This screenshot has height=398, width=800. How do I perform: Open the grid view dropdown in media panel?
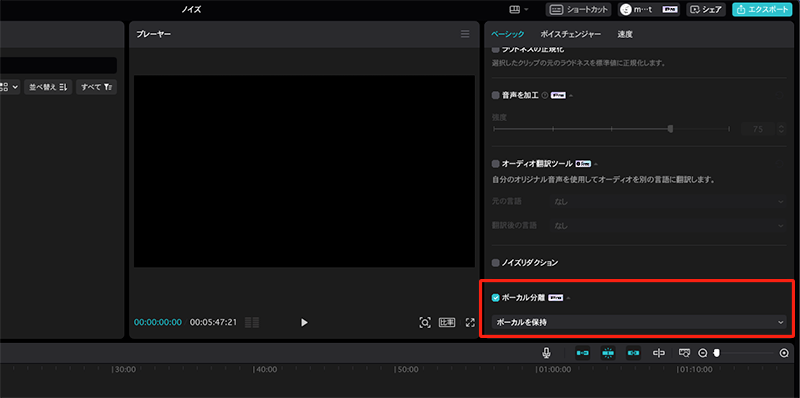click(x=10, y=87)
